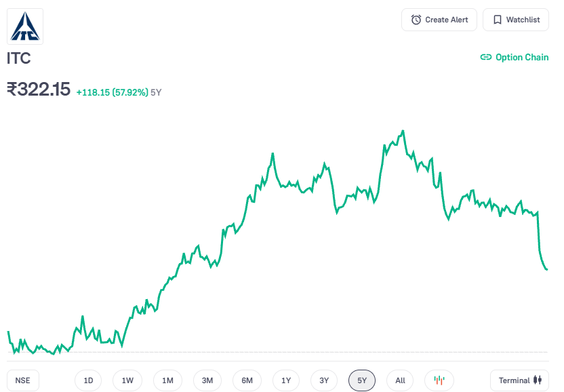
Task: Select the 1D time range
Action: [x=88, y=380]
